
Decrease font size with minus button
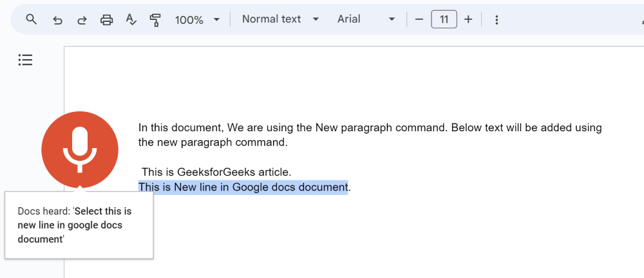[419, 19]
